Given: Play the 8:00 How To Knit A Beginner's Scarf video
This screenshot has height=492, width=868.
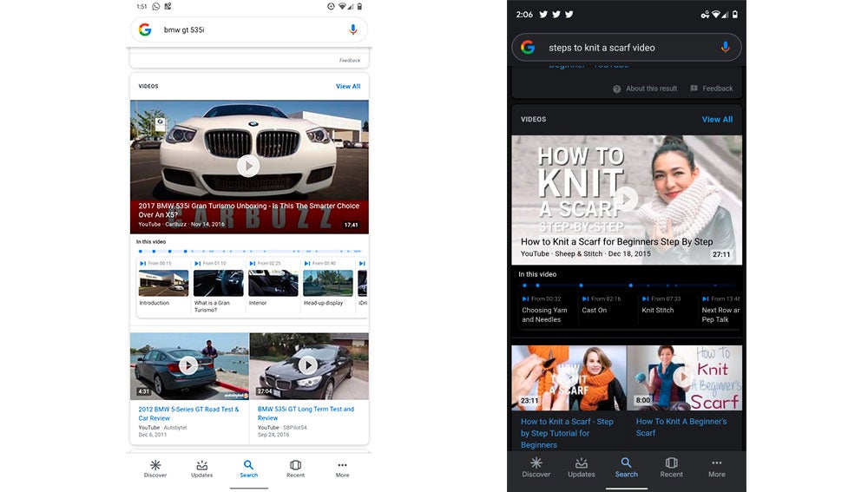Looking at the screenshot, I should [x=683, y=377].
